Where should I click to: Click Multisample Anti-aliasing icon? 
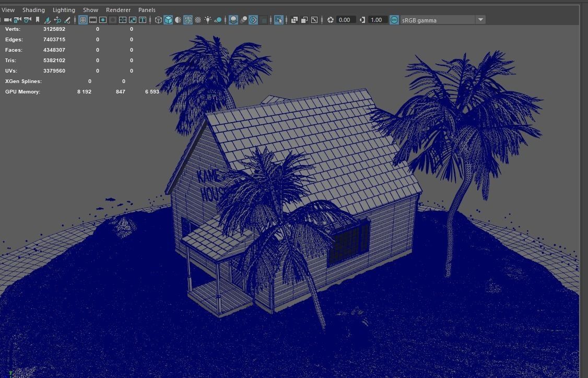tap(253, 20)
